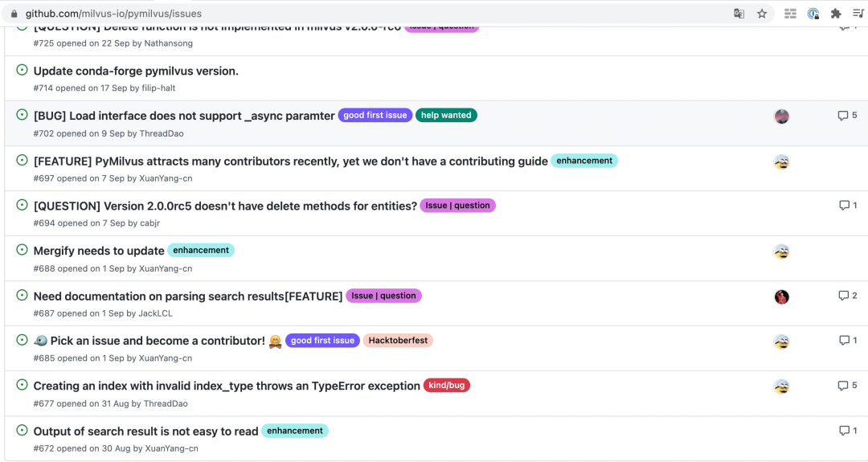The width and height of the screenshot is (868, 462).
Task: Open the media control playlist icon
Action: click(x=857, y=14)
